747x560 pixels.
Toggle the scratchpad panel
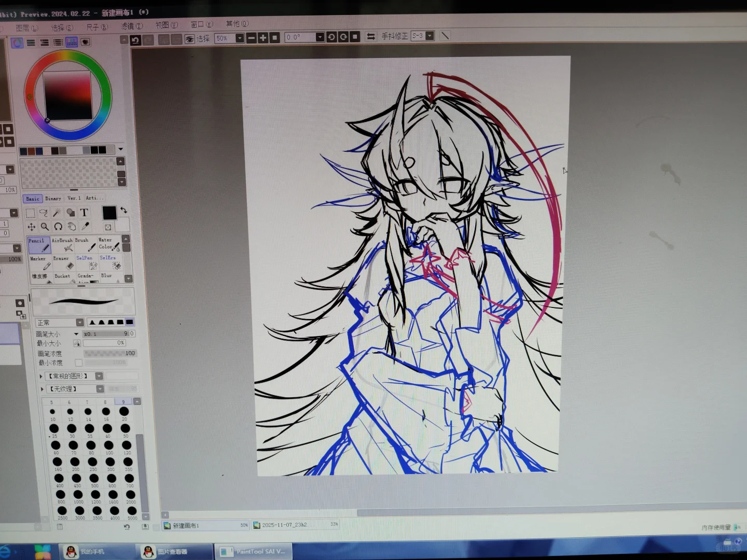click(85, 42)
